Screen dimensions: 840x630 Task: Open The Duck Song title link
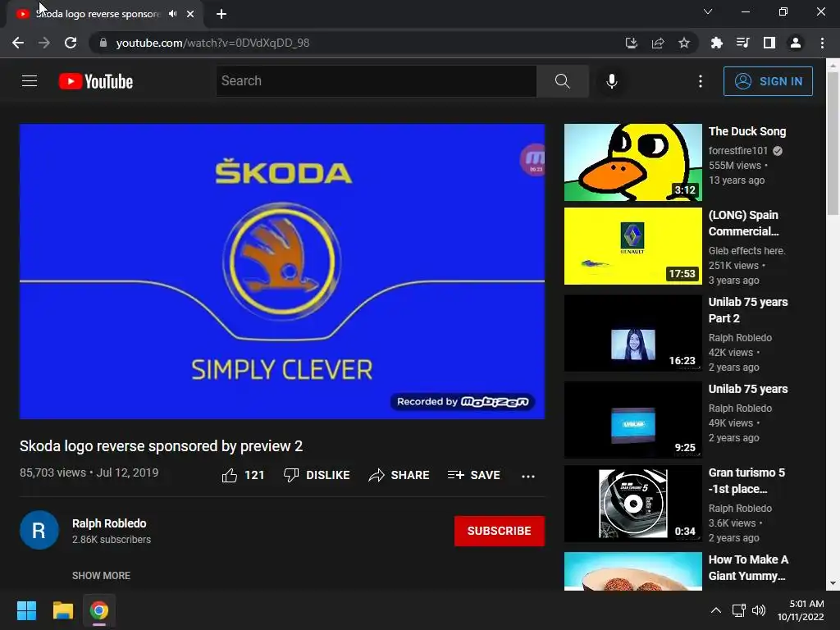[747, 131]
